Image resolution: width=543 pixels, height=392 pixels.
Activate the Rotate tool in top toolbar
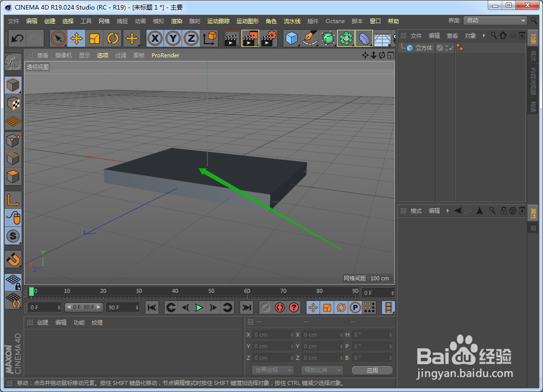coord(113,38)
